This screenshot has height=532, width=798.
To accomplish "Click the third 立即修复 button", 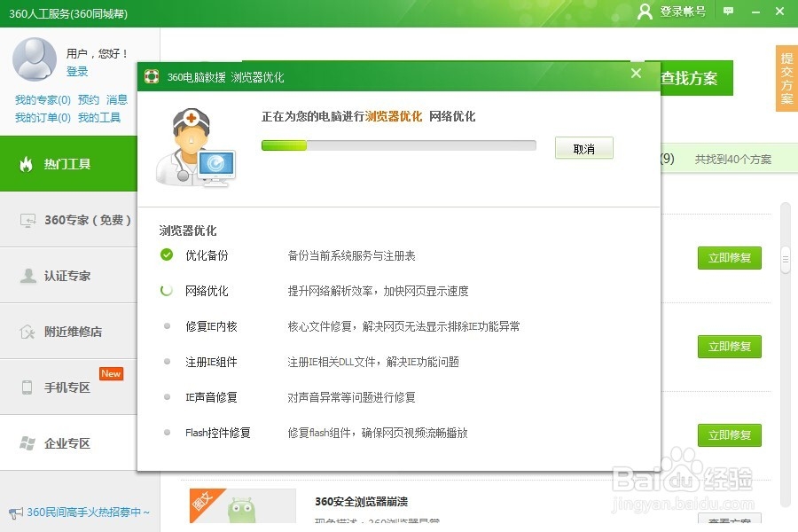I will click(730, 435).
